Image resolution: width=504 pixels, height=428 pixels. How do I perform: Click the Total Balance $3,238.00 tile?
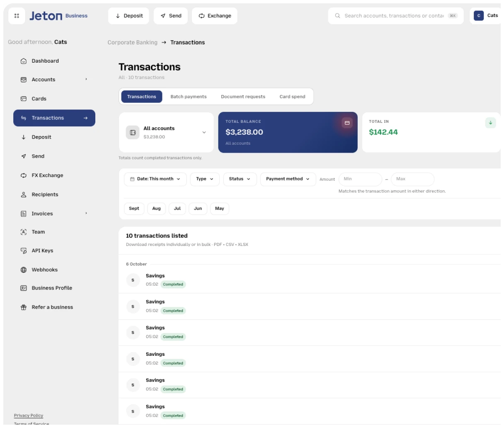pyautogui.click(x=288, y=132)
